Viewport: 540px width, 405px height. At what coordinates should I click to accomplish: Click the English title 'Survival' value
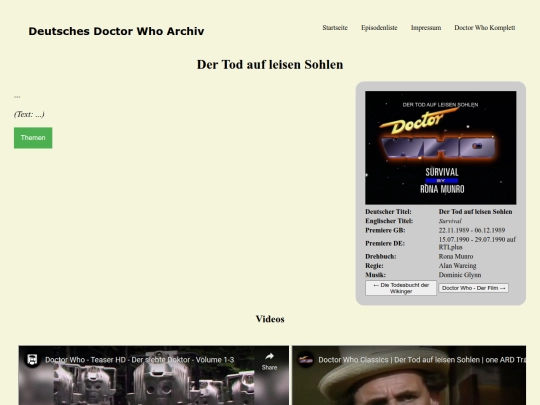(x=450, y=221)
